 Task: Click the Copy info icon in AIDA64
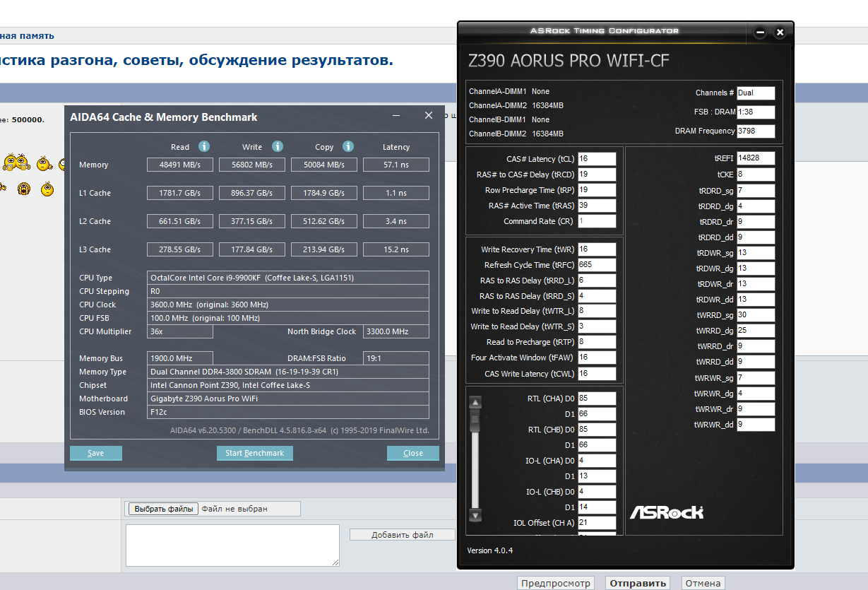click(x=348, y=146)
